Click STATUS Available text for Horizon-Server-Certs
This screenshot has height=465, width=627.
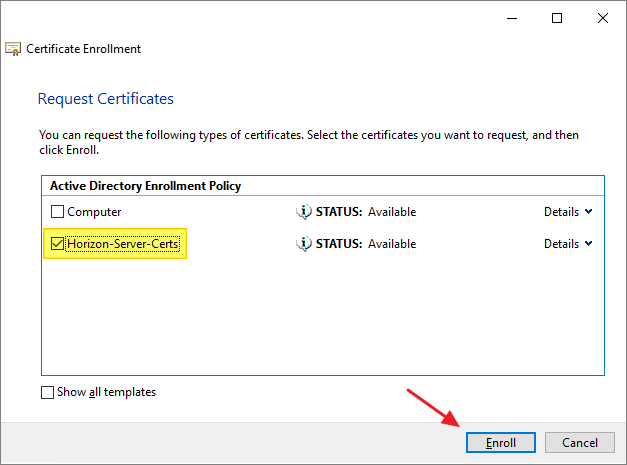(366, 244)
